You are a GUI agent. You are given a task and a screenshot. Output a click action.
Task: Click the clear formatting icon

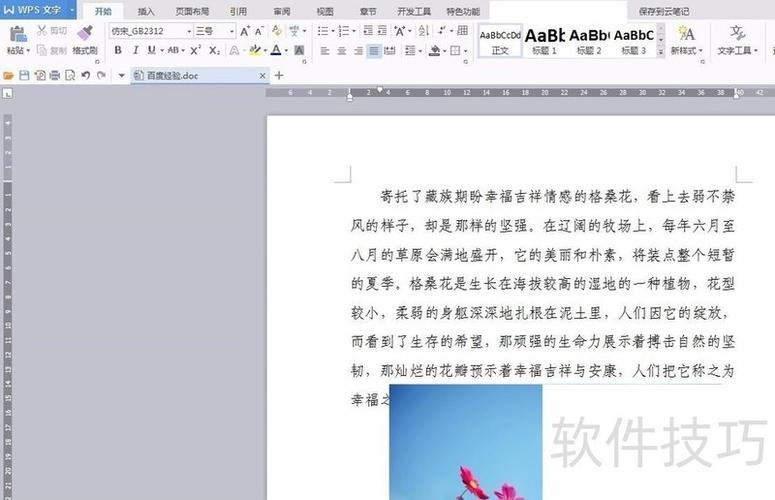tap(277, 31)
